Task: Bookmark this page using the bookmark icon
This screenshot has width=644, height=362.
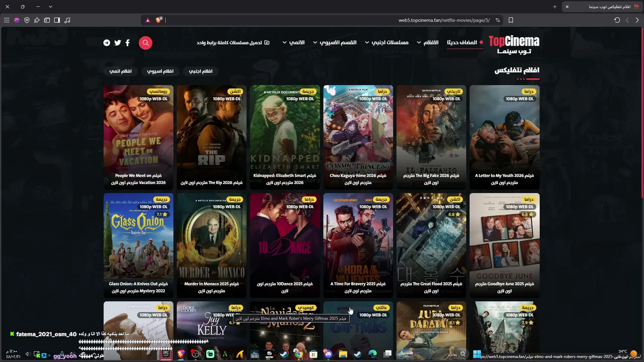Action: 511,20
